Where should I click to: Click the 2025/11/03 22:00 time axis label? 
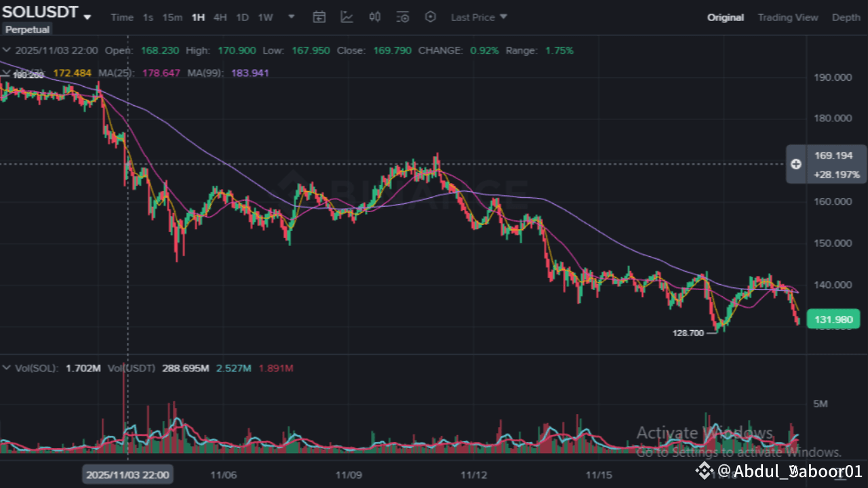(127, 474)
